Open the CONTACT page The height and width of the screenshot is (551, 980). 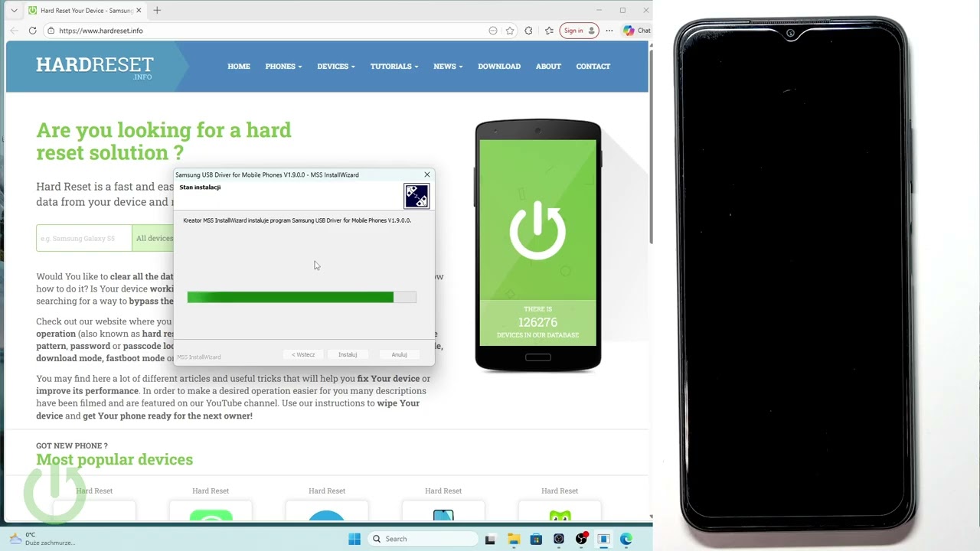593,67
